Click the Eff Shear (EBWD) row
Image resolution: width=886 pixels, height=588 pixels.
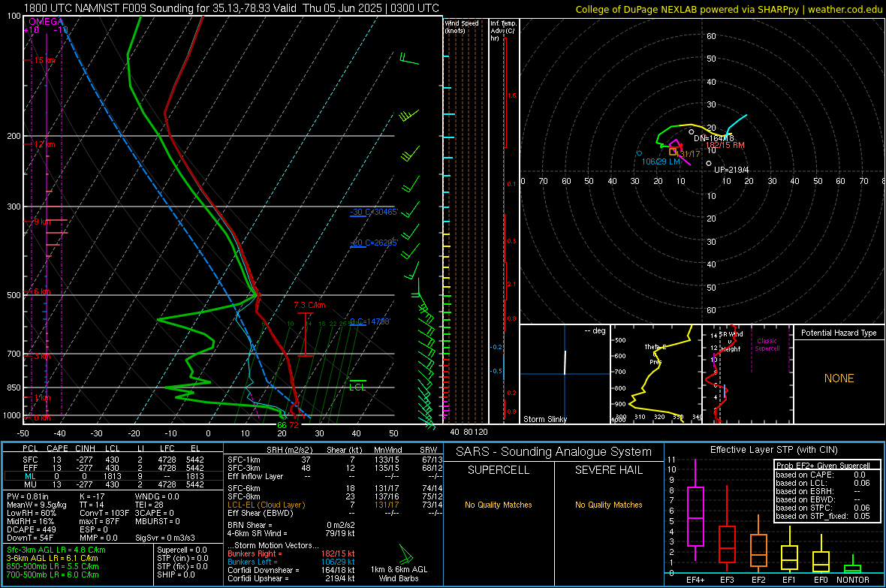335,513
